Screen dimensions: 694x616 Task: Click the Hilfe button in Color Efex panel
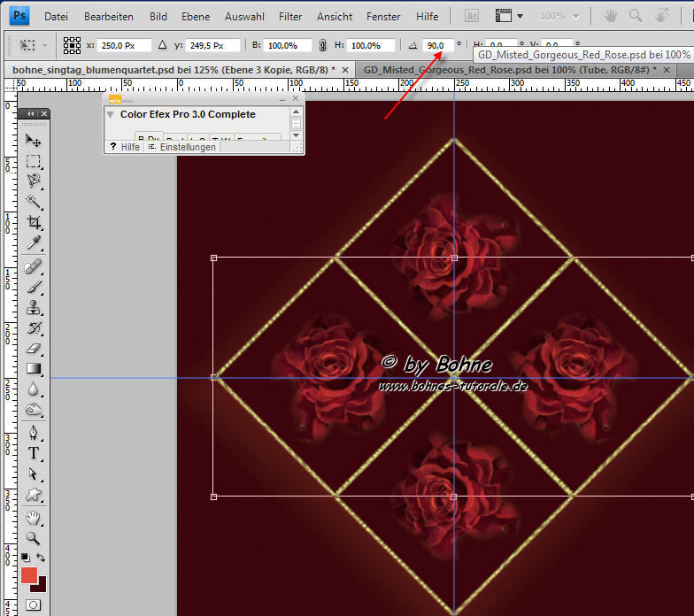pyautogui.click(x=125, y=147)
